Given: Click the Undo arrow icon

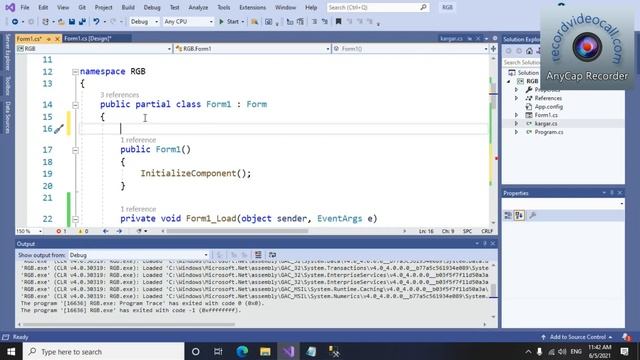Looking at the screenshot, I should pyautogui.click(x=96, y=22).
